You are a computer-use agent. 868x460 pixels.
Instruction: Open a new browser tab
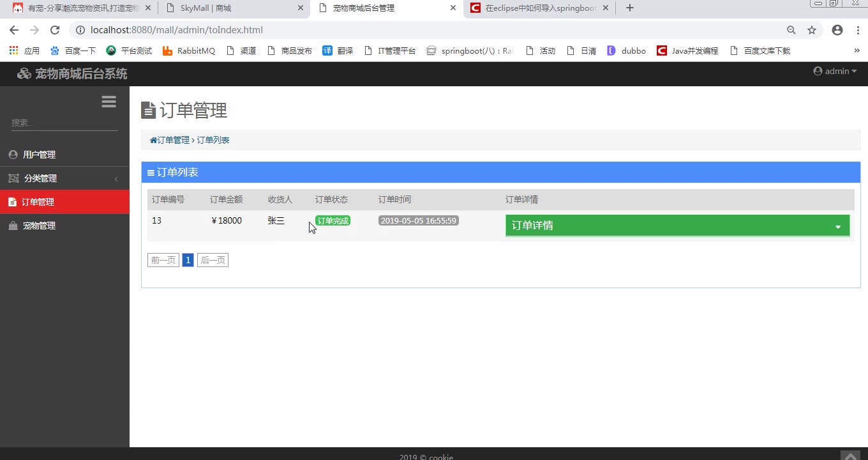630,8
